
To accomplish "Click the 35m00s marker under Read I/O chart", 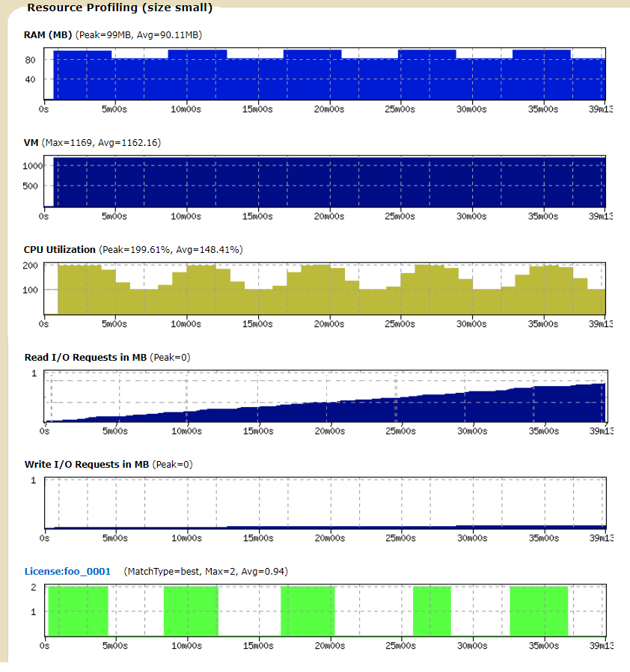I will click(x=542, y=431).
